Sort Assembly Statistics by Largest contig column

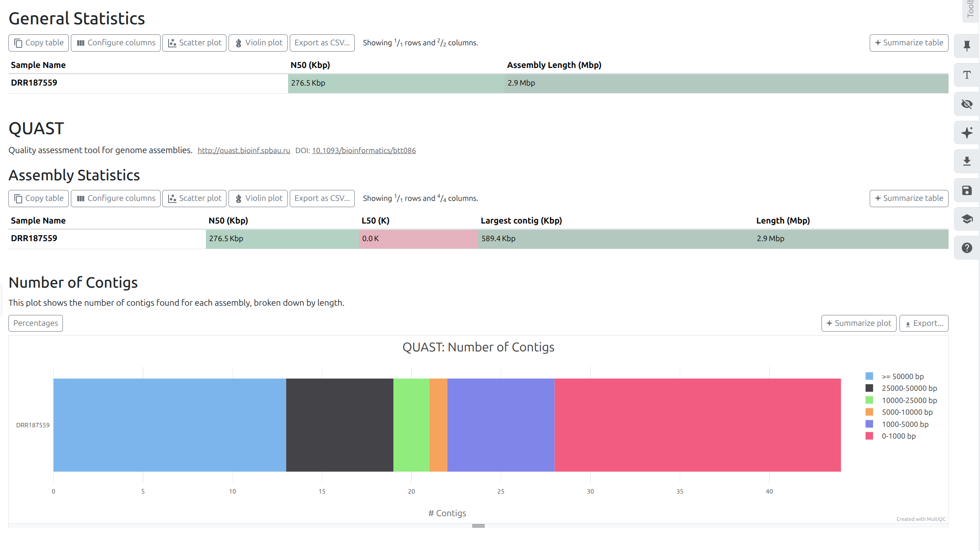pyautogui.click(x=521, y=221)
